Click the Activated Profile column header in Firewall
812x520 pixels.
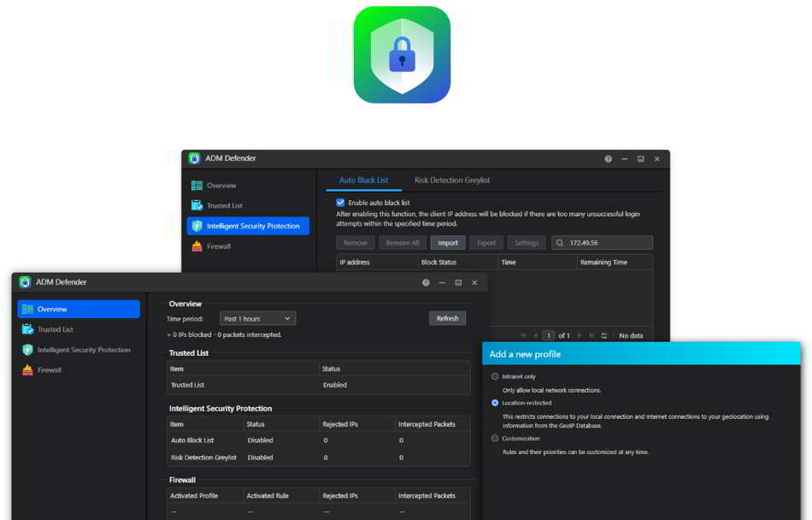[205, 496]
